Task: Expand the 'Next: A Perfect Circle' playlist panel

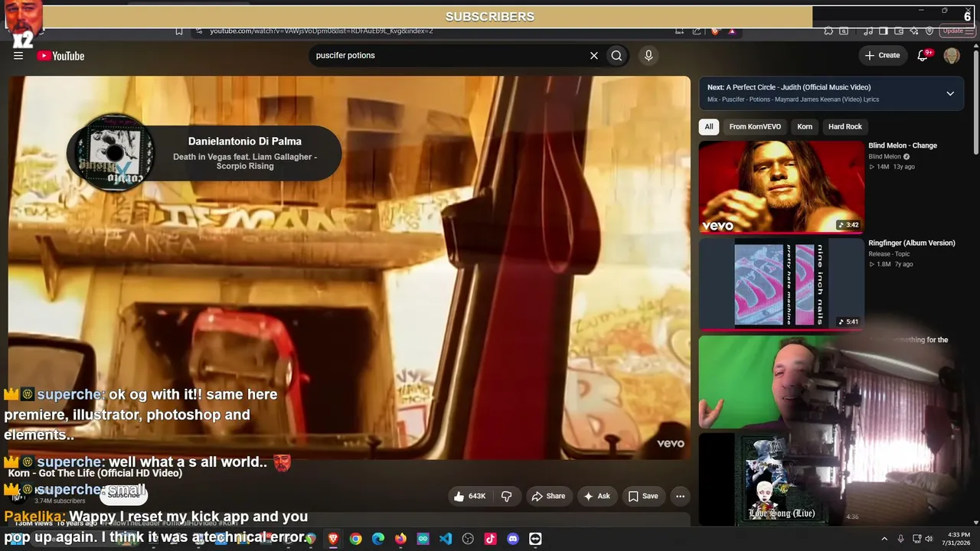Action: (950, 93)
